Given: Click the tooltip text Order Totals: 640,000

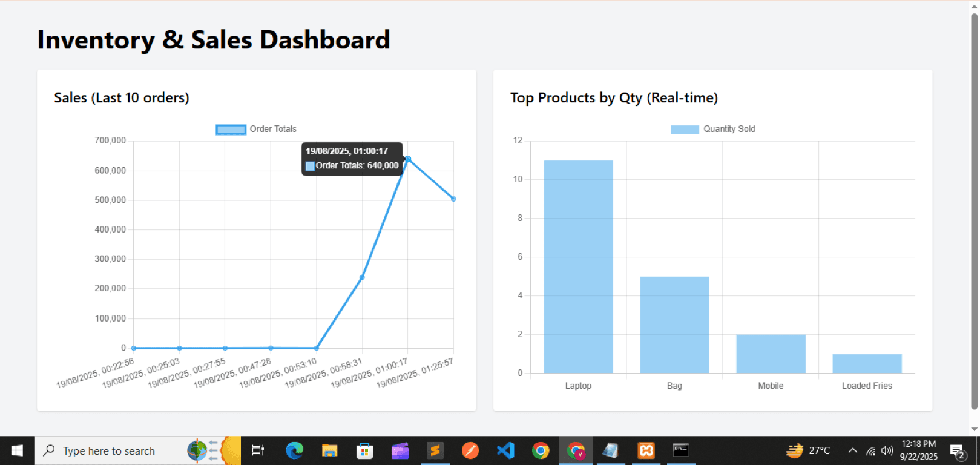Looking at the screenshot, I should pyautogui.click(x=357, y=165).
